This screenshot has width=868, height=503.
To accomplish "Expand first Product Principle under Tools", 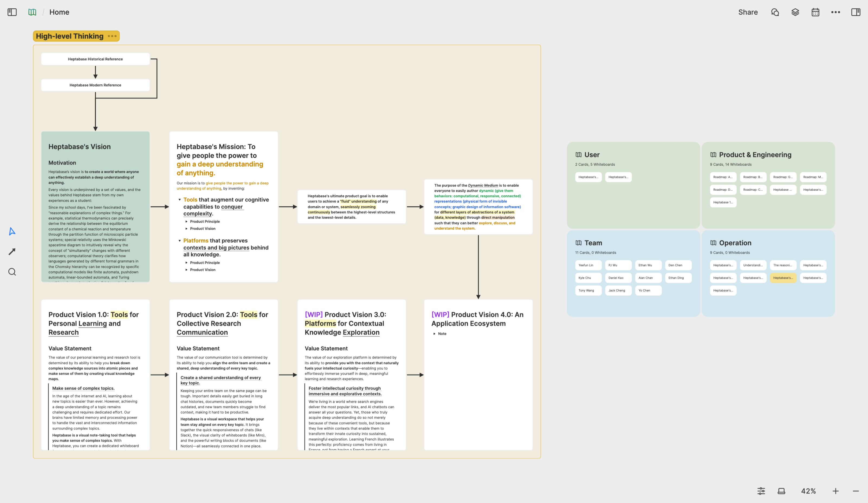I will 186,221.
